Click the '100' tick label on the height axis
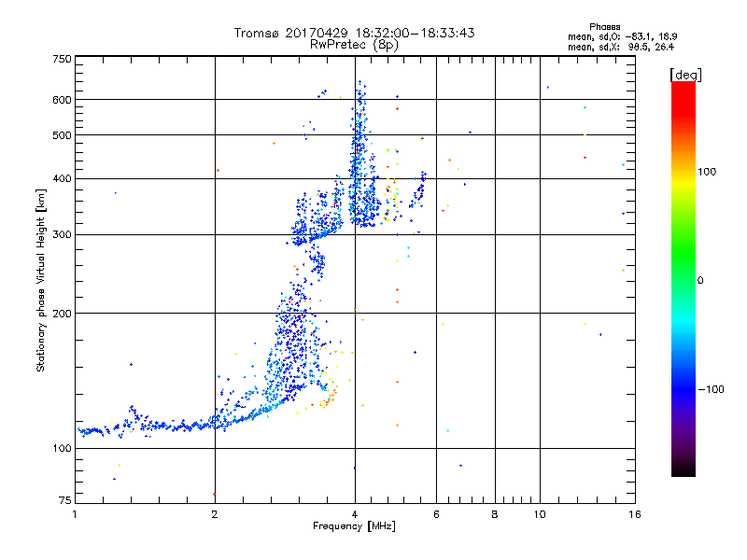Viewport: 747px width, 560px height. (62, 449)
